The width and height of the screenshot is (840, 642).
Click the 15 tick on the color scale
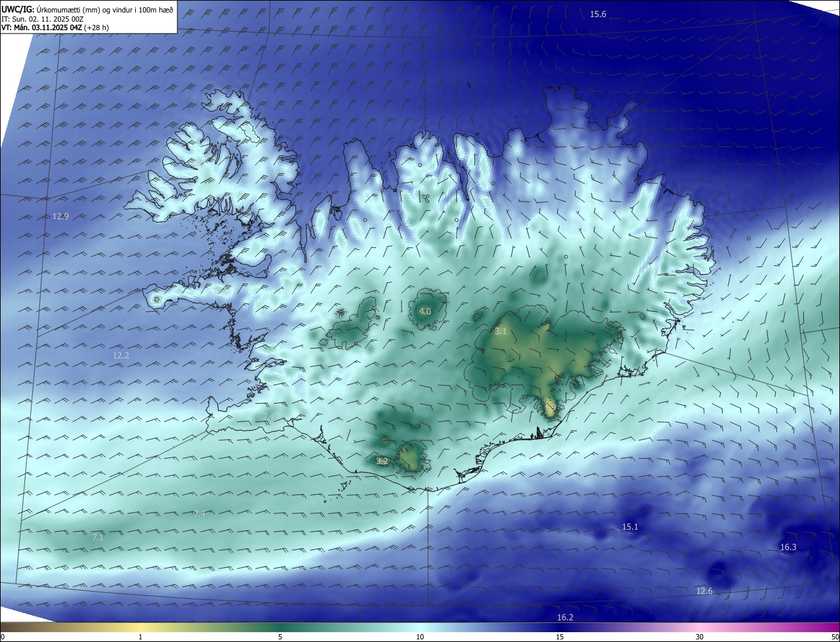click(x=560, y=637)
